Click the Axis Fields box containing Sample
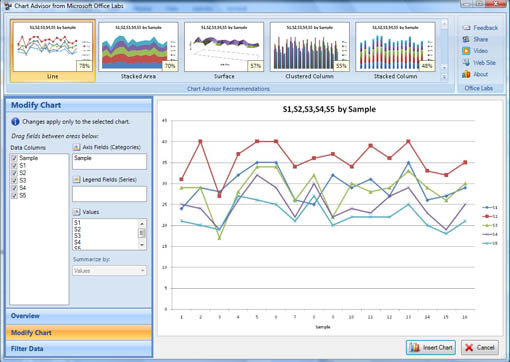Image resolution: width=510 pixels, height=362 pixels. pyautogui.click(x=109, y=161)
